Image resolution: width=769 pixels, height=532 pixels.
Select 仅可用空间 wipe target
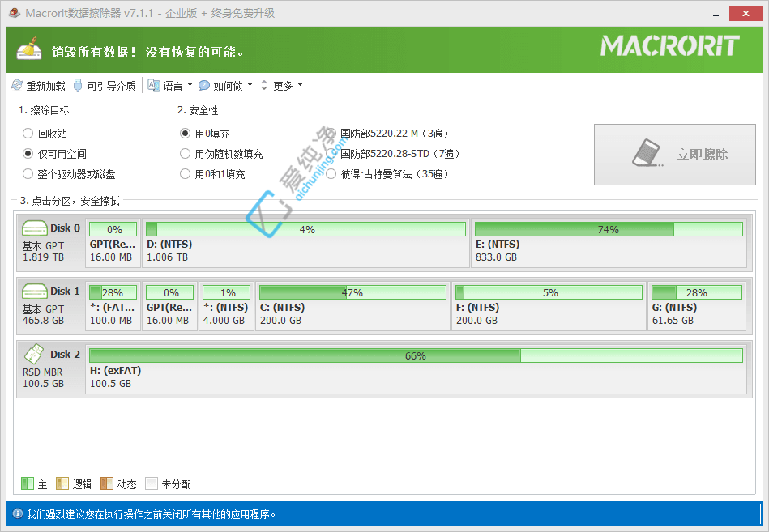click(x=28, y=154)
